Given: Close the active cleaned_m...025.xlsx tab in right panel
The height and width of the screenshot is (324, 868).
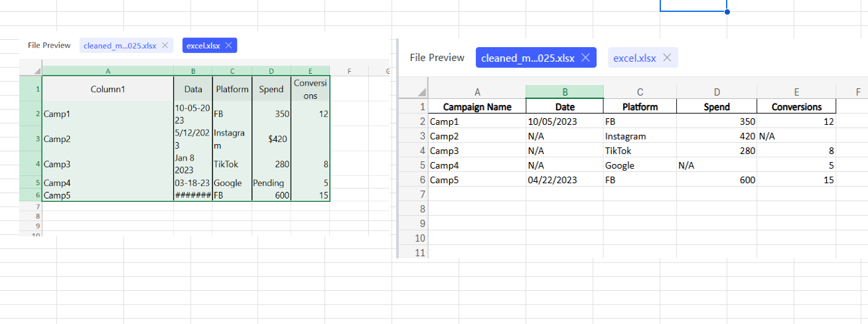Looking at the screenshot, I should click(x=585, y=58).
